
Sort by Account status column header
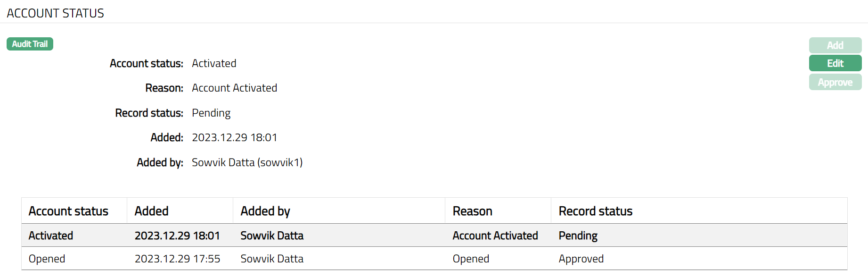click(68, 211)
